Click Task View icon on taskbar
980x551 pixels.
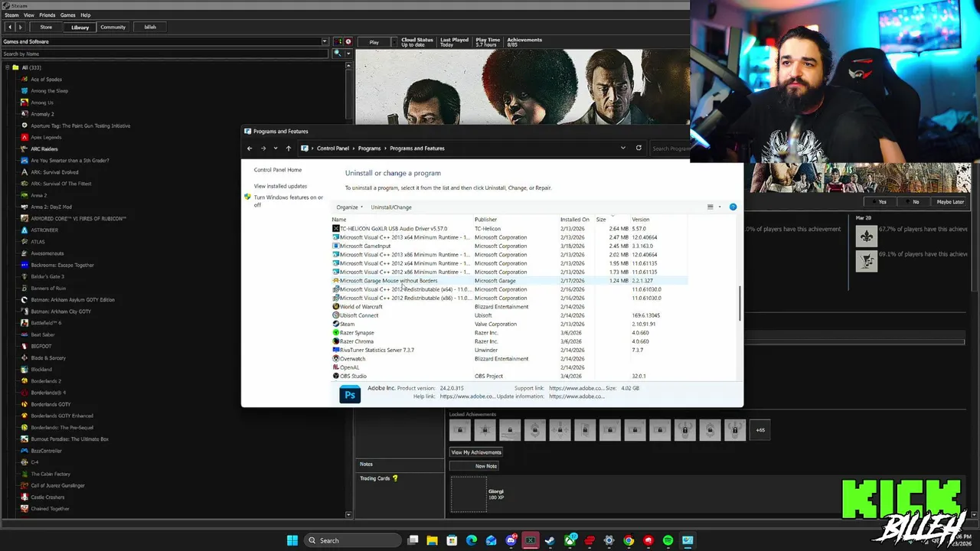413,540
